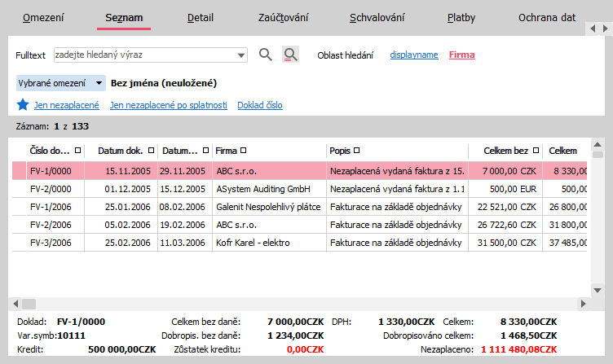This screenshot has height=364, width=613.
Task: Open the Zaúčtování tab
Action: (x=284, y=17)
